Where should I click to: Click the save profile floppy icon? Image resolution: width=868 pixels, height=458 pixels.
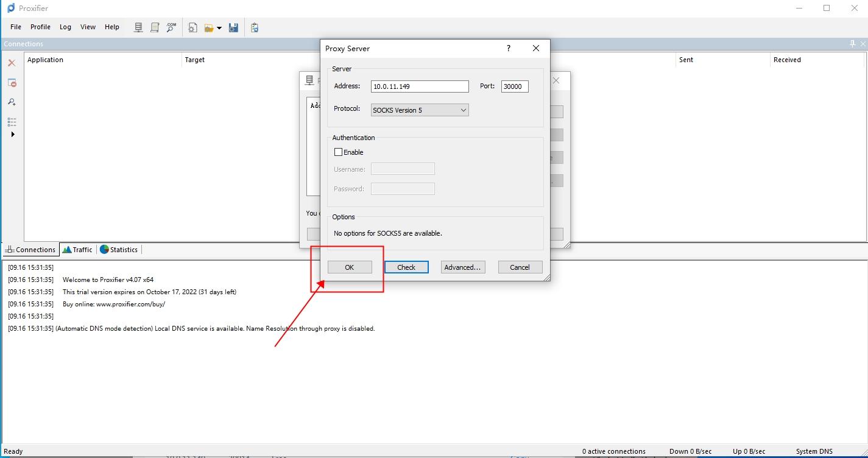pos(233,27)
